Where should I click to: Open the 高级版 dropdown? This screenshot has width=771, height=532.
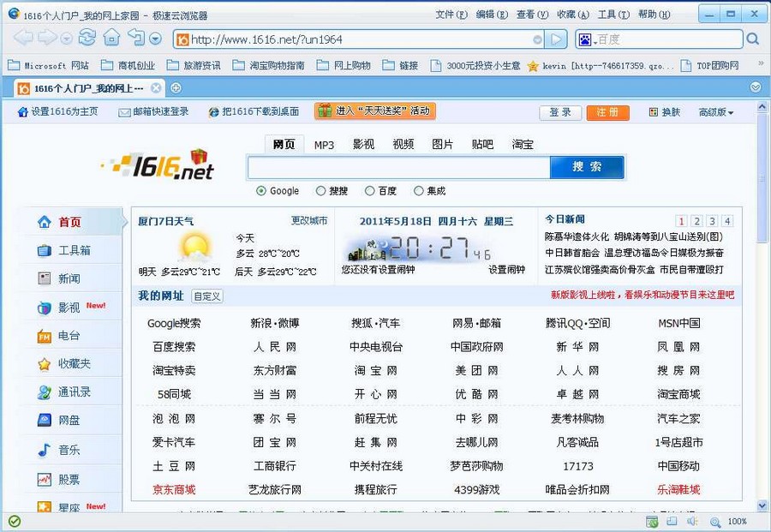(x=716, y=112)
